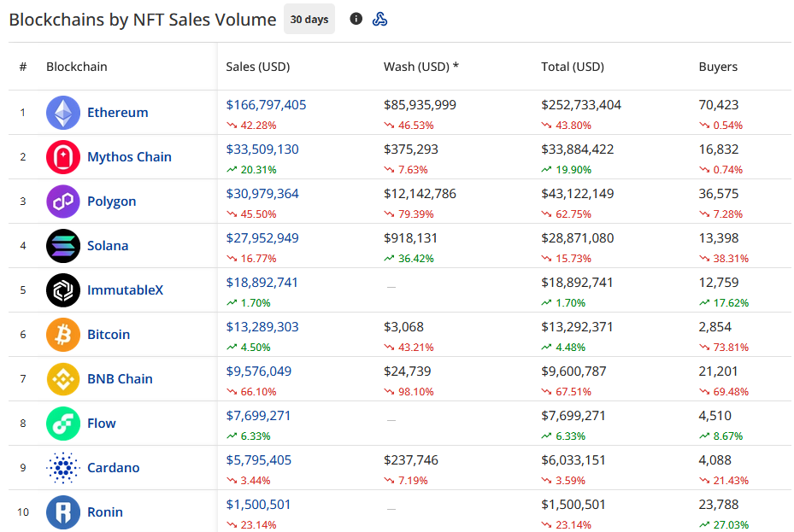The width and height of the screenshot is (794, 532).
Task: Click the blue webhook icon in header
Action: click(x=380, y=19)
